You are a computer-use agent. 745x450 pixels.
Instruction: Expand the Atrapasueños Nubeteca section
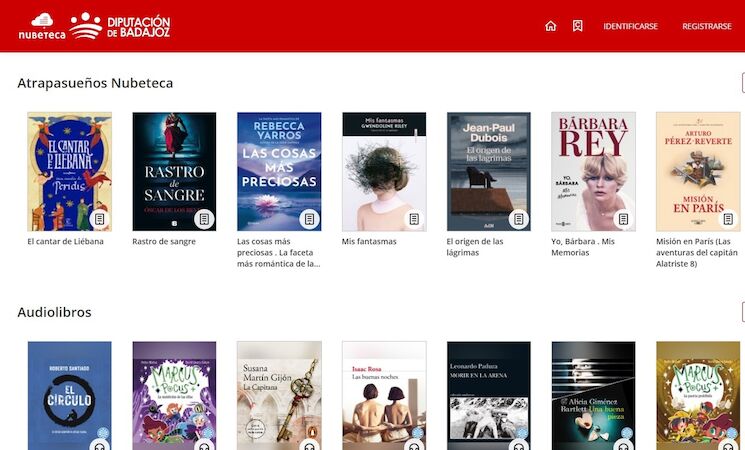(x=741, y=83)
